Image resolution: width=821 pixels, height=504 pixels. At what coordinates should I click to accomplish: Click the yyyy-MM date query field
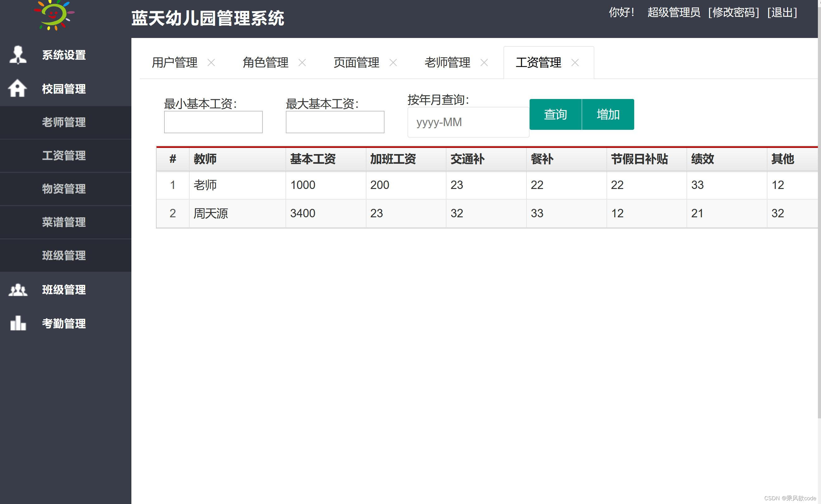[468, 122]
